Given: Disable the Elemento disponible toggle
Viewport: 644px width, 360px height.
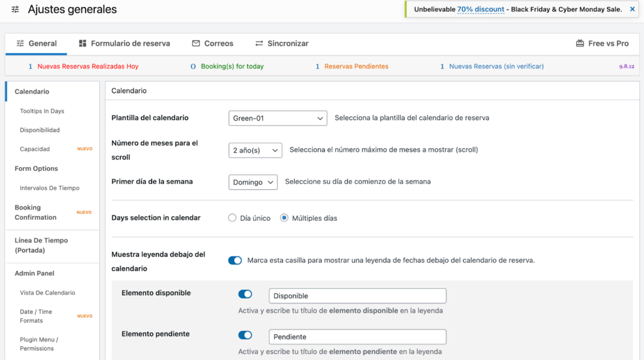Looking at the screenshot, I should pos(245,294).
